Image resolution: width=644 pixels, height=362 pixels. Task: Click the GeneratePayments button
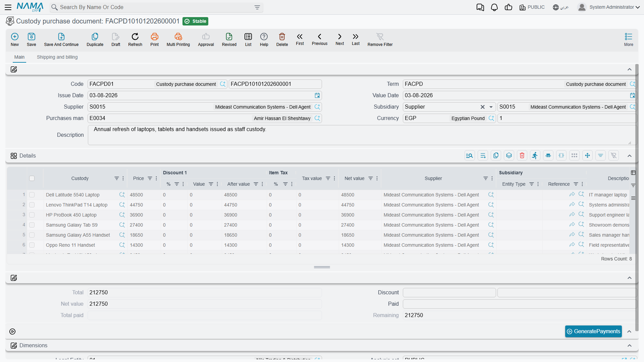(x=593, y=331)
